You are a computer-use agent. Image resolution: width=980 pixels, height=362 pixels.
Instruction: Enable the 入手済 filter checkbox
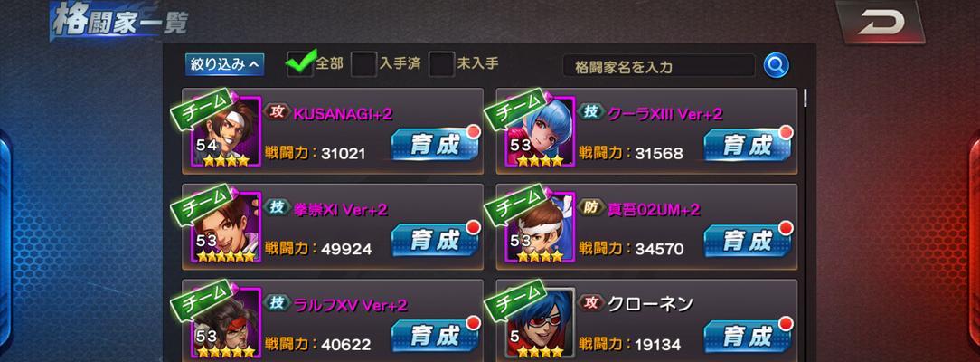click(363, 64)
